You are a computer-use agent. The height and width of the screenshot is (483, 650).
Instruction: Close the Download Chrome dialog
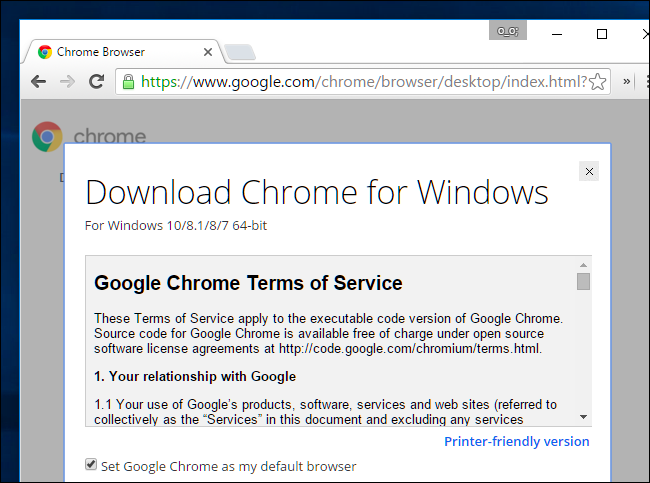(x=589, y=172)
